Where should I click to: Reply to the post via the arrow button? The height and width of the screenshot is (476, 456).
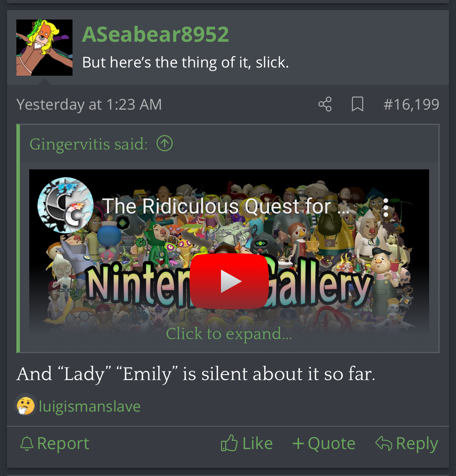(407, 444)
